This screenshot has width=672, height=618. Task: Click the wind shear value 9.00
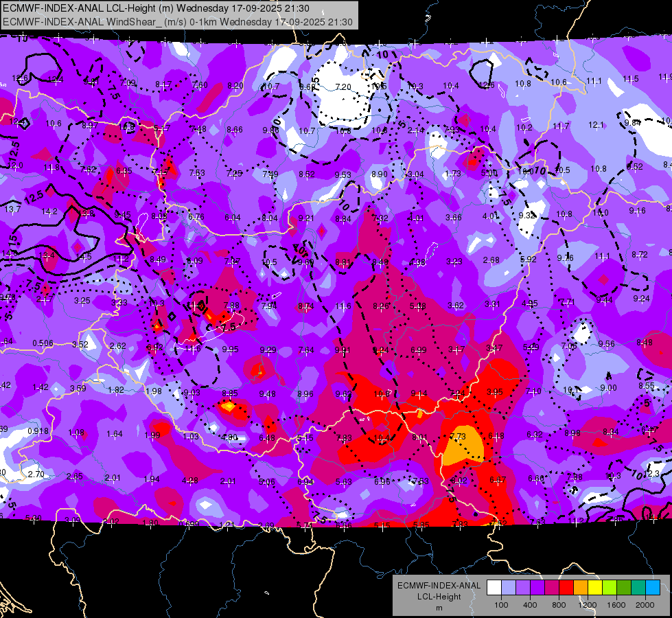tap(609, 388)
